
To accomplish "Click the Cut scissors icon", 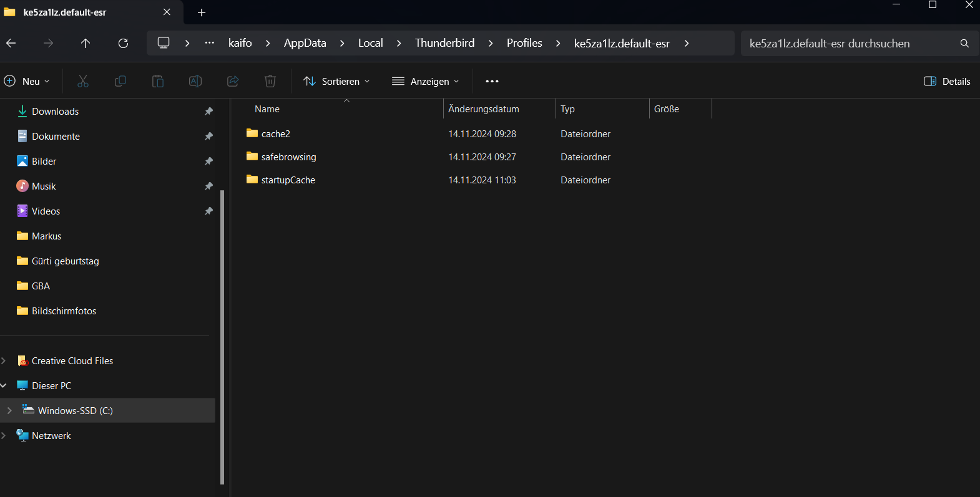I will coord(83,81).
